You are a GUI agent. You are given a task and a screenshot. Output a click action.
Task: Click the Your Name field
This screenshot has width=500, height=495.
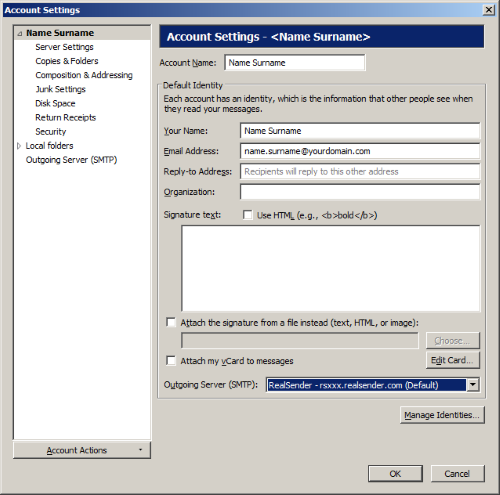point(360,131)
